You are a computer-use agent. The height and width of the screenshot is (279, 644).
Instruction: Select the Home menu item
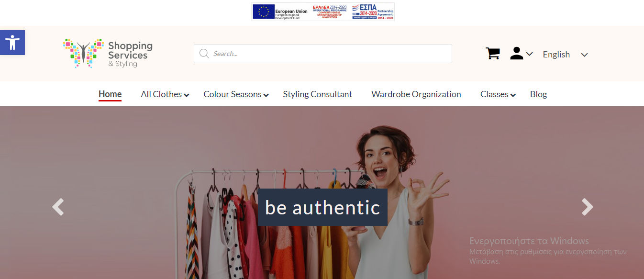click(110, 94)
